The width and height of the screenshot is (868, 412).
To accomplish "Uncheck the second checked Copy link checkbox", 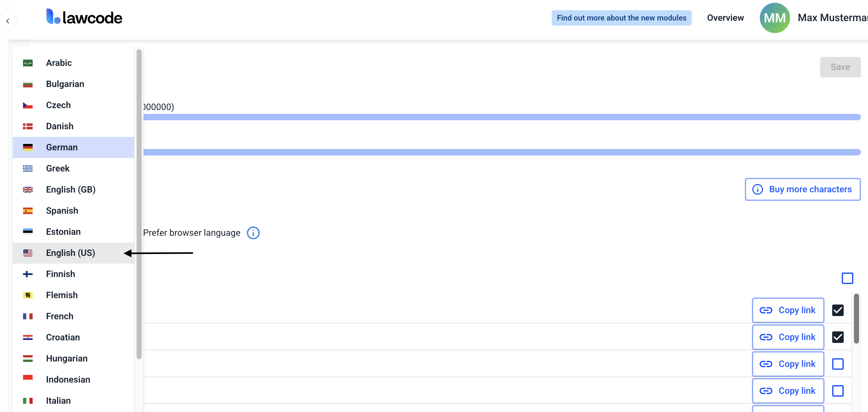I will point(837,337).
